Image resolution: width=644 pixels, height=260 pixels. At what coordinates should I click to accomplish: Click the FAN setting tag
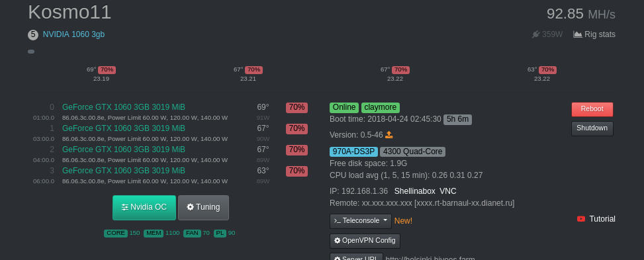click(x=192, y=234)
